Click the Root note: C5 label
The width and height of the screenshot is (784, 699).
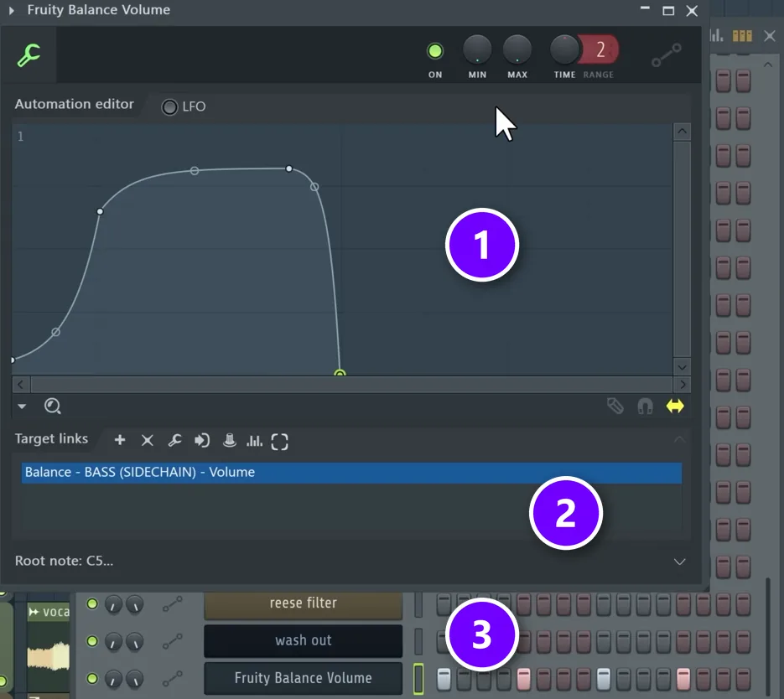(x=64, y=561)
